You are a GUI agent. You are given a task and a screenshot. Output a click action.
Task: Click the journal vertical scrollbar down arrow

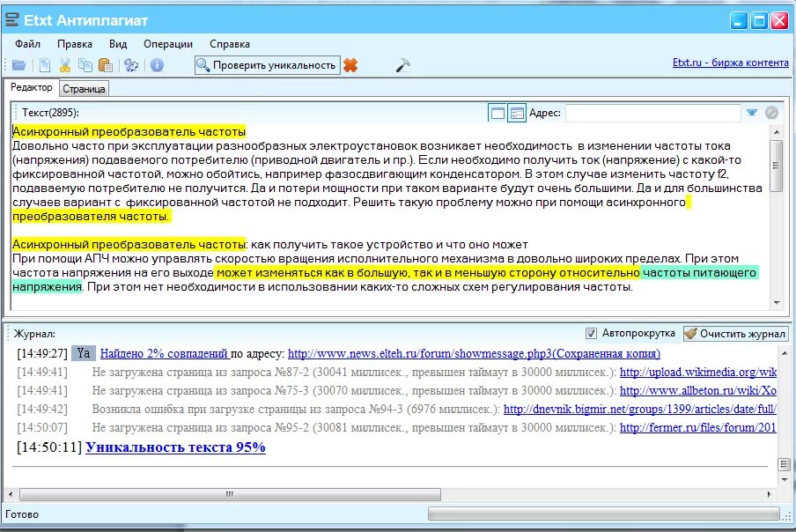pos(785,480)
